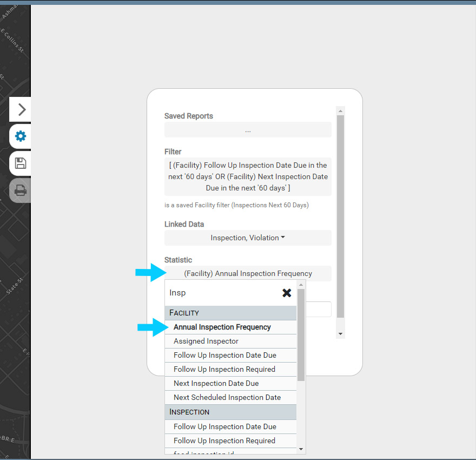476x460 pixels.
Task: Select Inspection group Follow Up Inspection Date Due
Action: [x=225, y=427]
